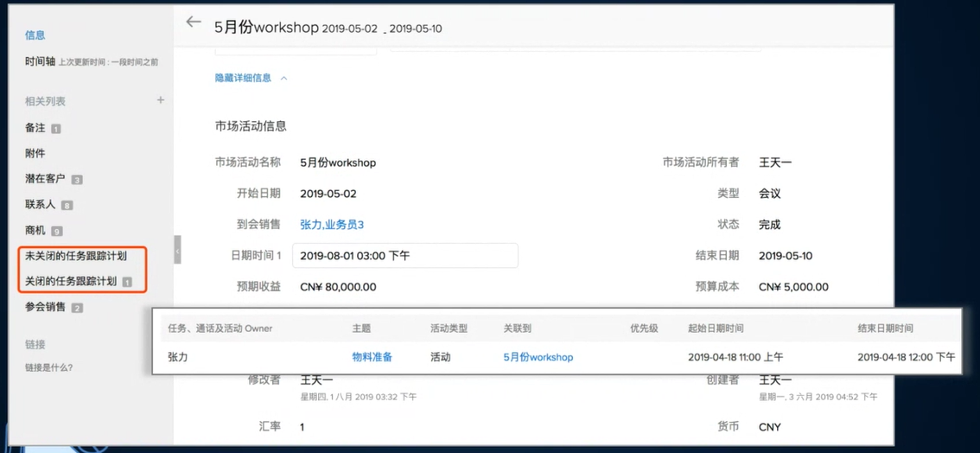Open 附件 related list
This screenshot has width=980, height=453.
click(x=35, y=153)
